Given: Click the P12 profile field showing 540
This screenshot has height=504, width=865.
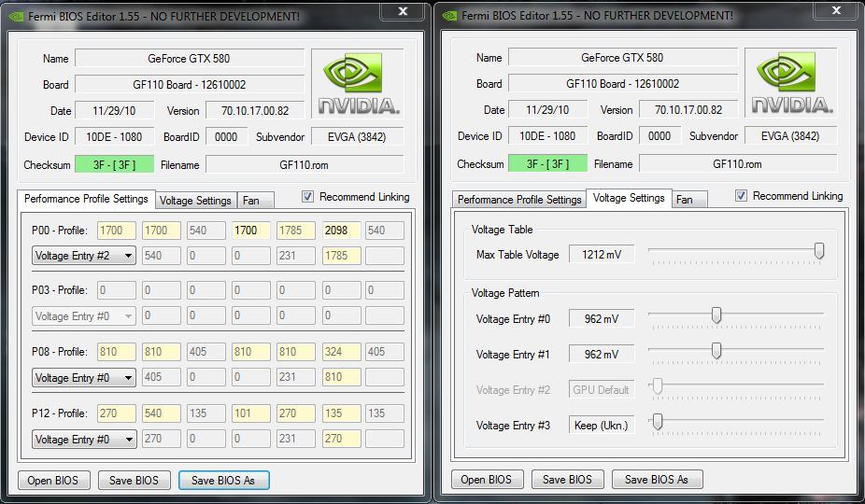Looking at the screenshot, I should click(161, 413).
